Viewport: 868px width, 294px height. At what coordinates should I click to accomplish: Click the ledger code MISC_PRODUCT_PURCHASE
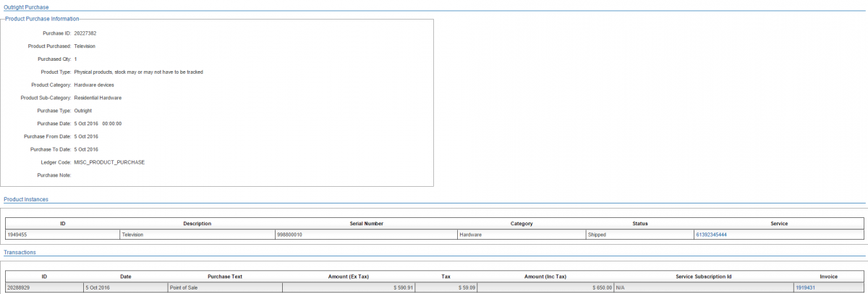(x=109, y=162)
